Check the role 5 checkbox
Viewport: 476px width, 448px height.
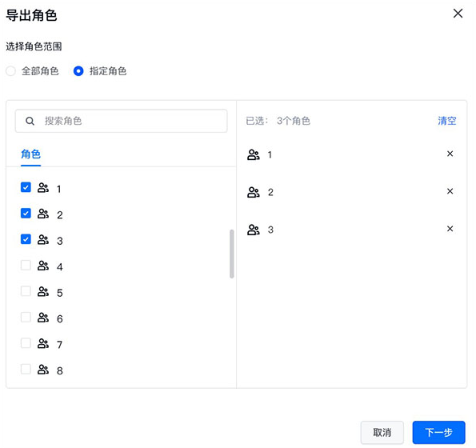pyautogui.click(x=26, y=291)
